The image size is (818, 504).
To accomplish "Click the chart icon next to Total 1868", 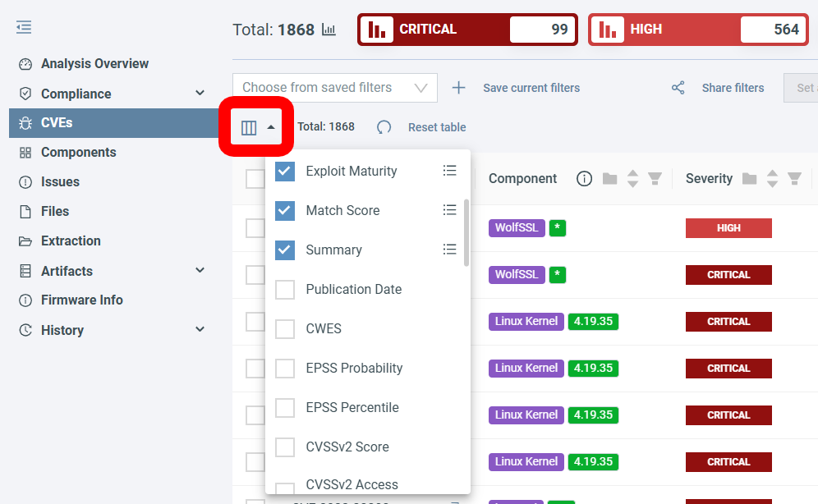I will [329, 30].
